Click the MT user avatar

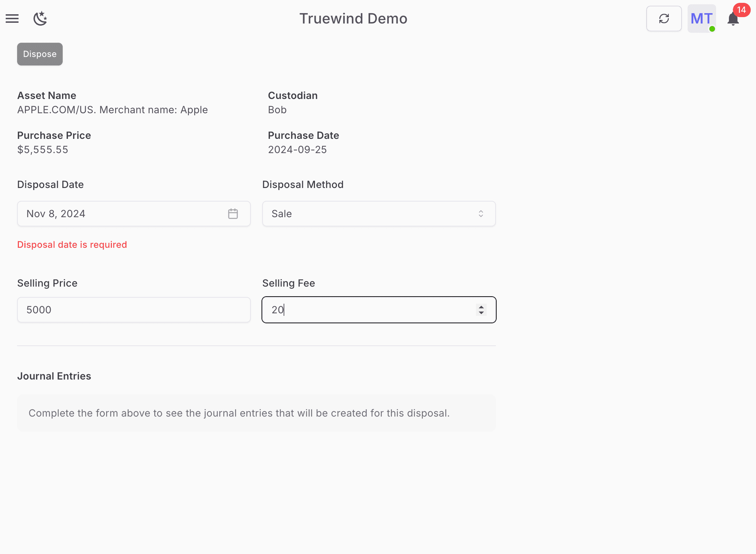click(701, 19)
